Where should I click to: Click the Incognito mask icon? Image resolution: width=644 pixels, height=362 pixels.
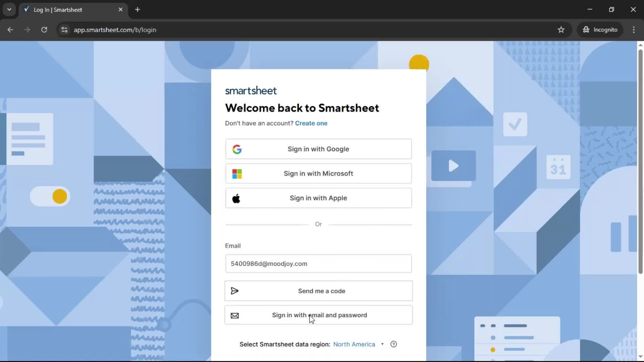pos(586,29)
